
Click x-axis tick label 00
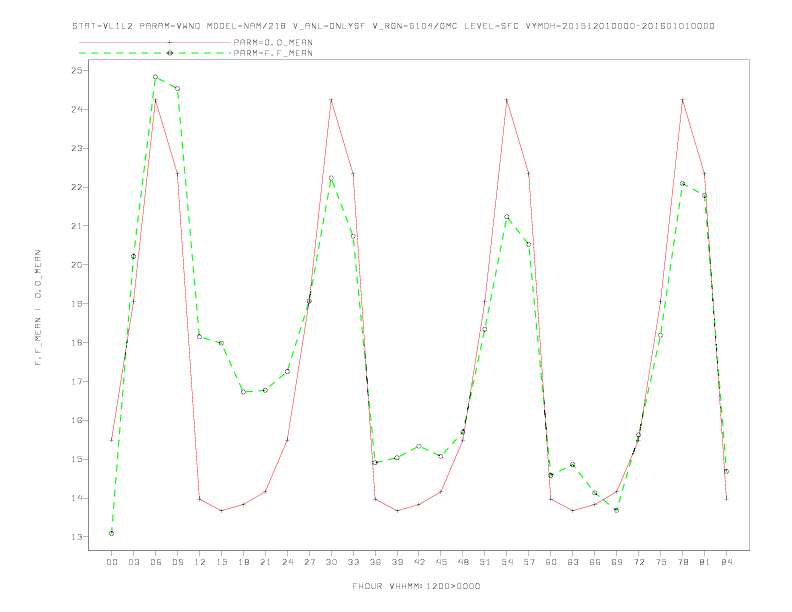click(x=112, y=562)
